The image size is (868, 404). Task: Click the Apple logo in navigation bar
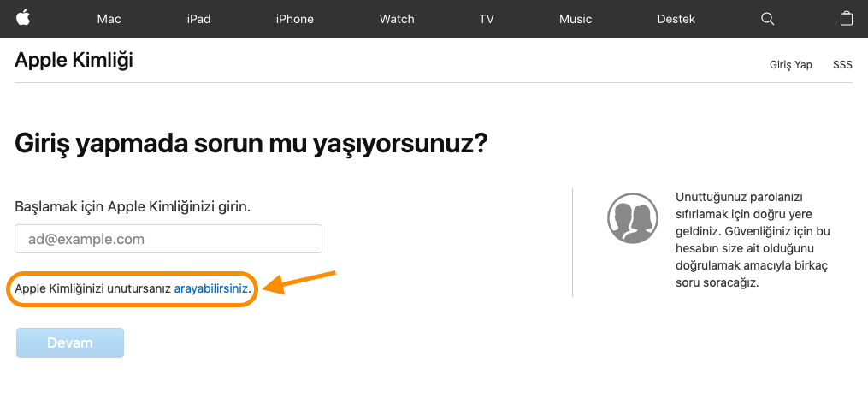pos(23,18)
